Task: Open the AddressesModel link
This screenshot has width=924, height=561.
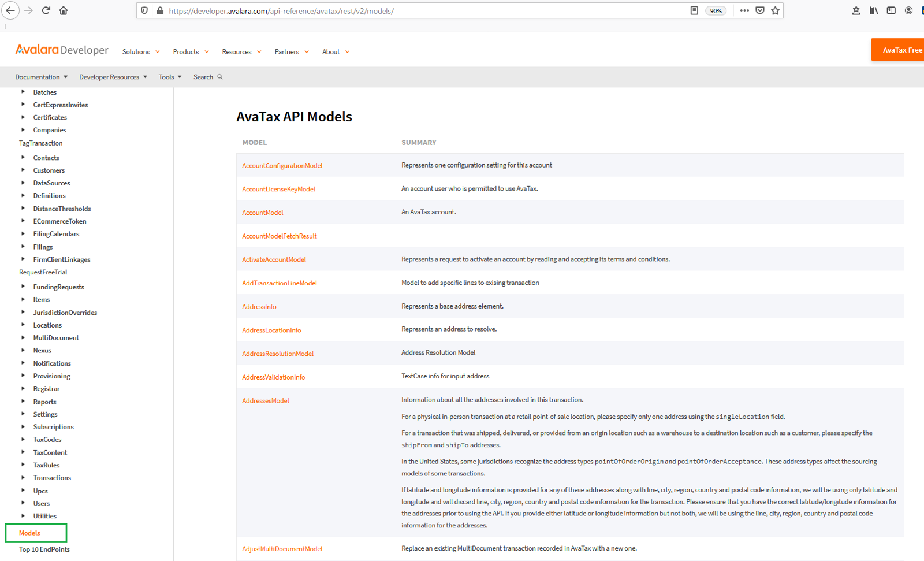Action: [x=265, y=401]
